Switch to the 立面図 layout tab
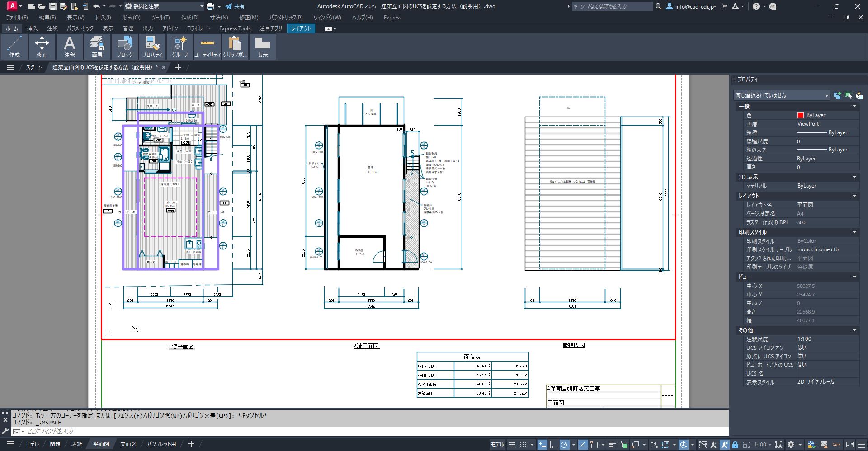 point(128,444)
